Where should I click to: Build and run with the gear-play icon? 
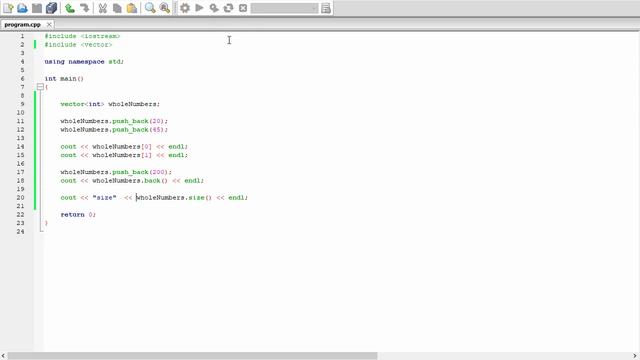pos(214,8)
